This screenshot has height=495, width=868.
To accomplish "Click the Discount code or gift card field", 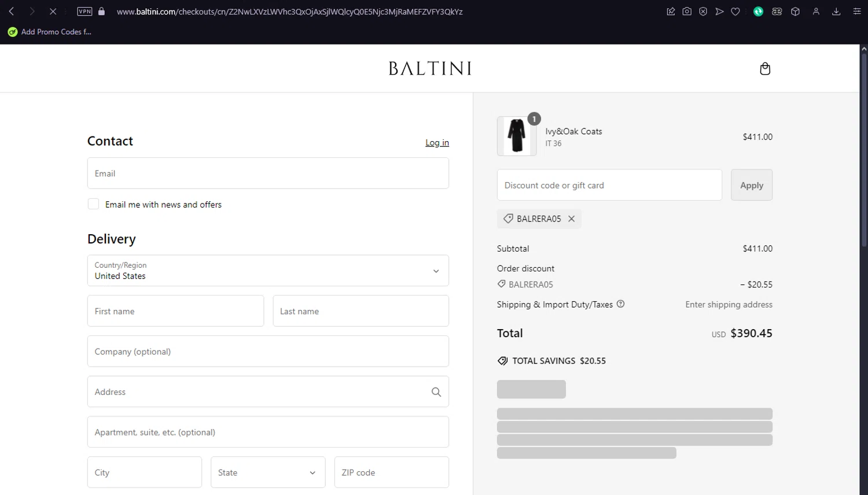I will 609,185.
